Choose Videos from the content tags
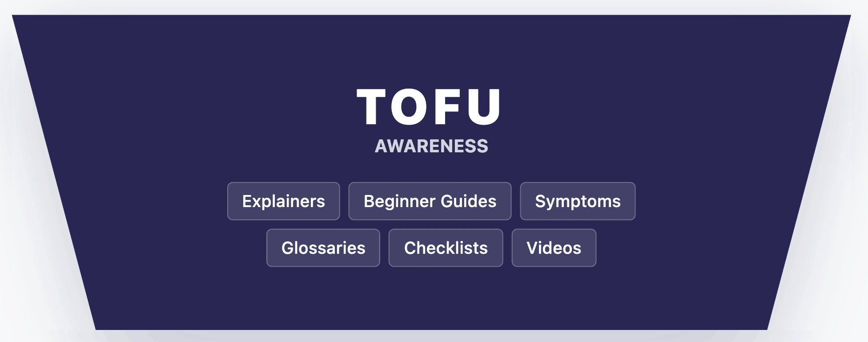Screen dimensions: 868x342 554,248
